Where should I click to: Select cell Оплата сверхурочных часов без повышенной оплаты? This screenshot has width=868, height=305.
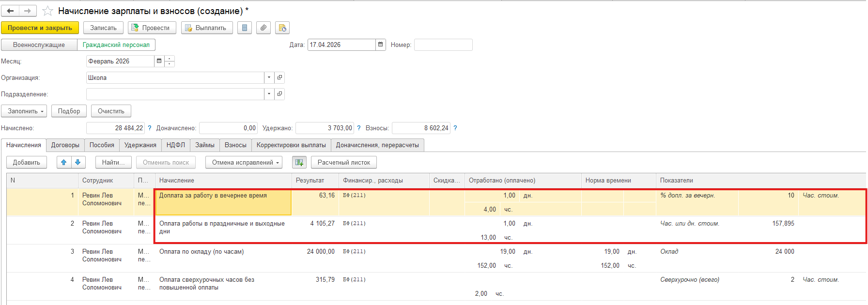point(223,286)
